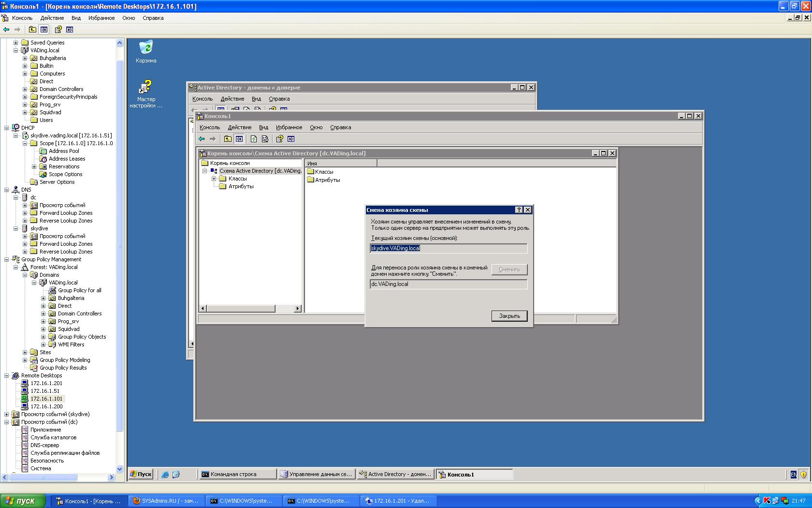Expand the Buhgalteria organizational unit under VADing.local
This screenshot has height=508, width=812.
[25, 58]
